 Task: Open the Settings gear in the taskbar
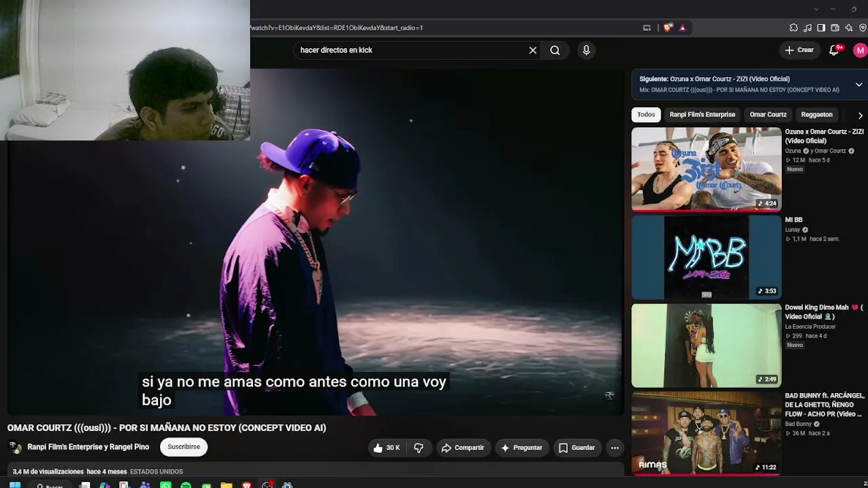click(x=288, y=485)
